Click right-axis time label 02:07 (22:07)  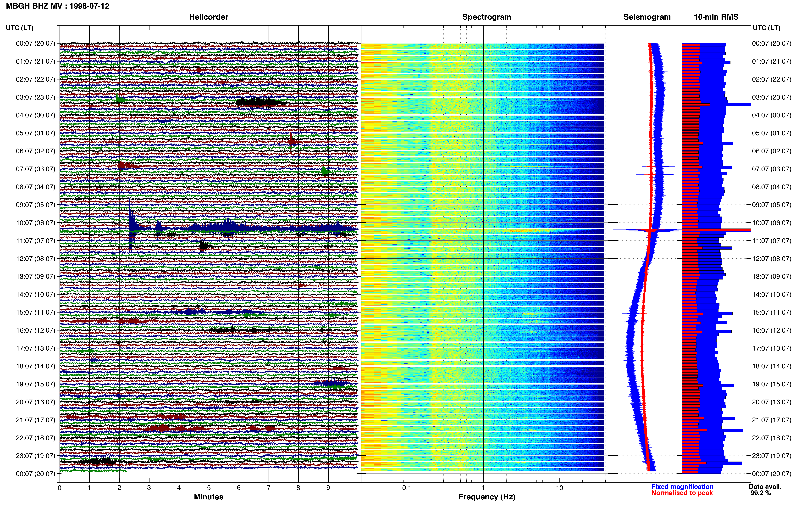tap(772, 80)
